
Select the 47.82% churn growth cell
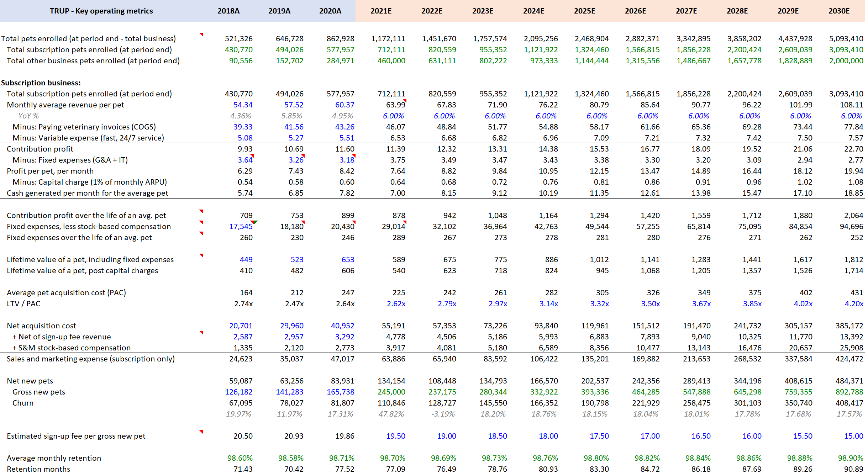(391, 414)
